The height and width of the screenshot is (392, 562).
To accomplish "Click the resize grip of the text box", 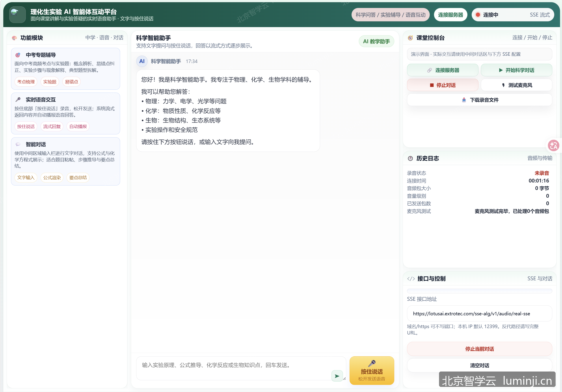I will 344,379.
